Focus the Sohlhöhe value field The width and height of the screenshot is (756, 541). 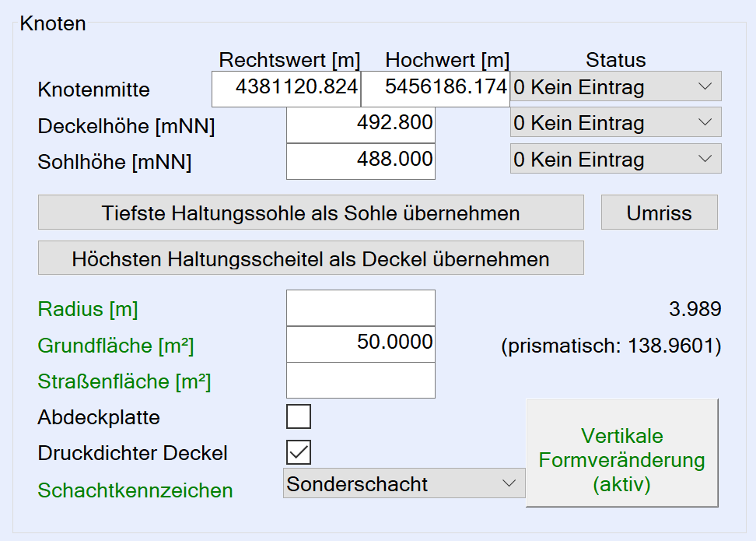(x=360, y=161)
